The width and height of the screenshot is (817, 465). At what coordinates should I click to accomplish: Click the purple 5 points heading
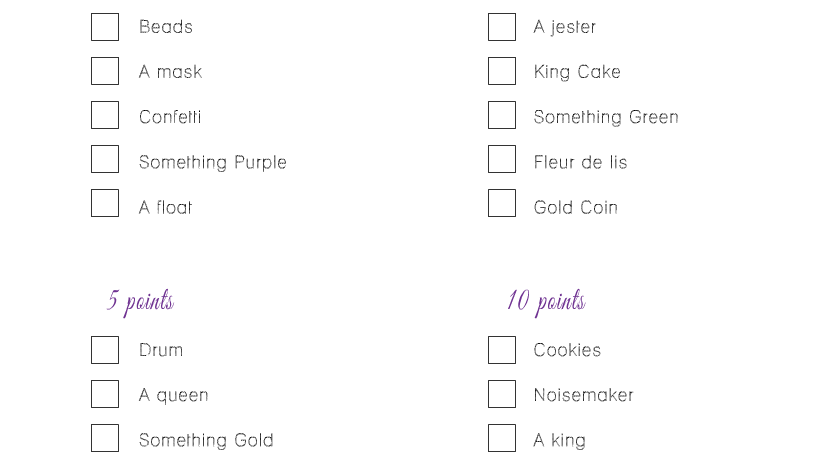coord(140,302)
